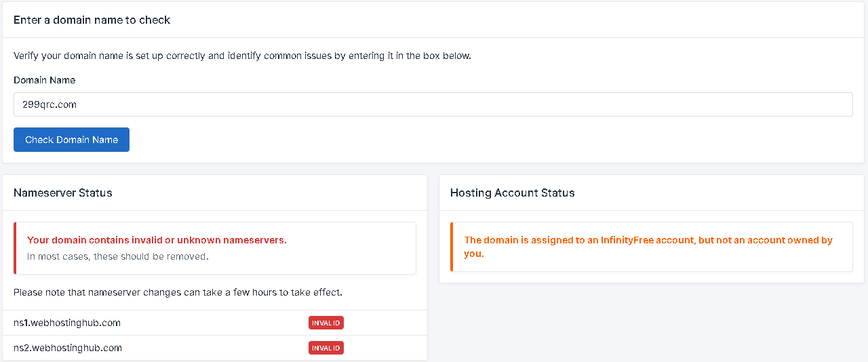Click the red invalid nameservers error message
Viewport: 868px width, 362px height.
[157, 240]
